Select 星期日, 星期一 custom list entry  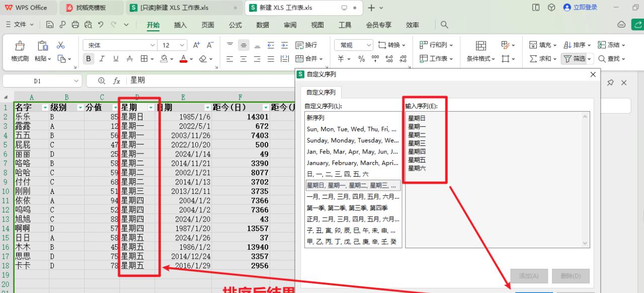pos(353,186)
